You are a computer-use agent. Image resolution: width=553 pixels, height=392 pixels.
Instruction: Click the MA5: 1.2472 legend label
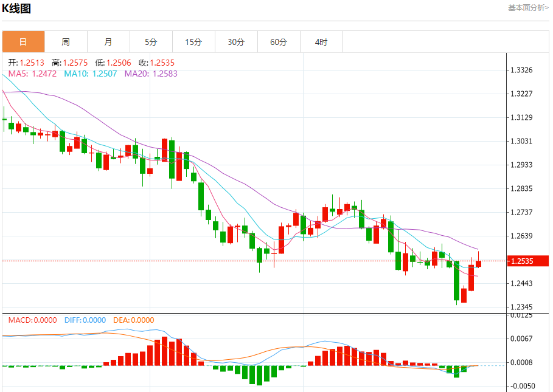click(32, 74)
